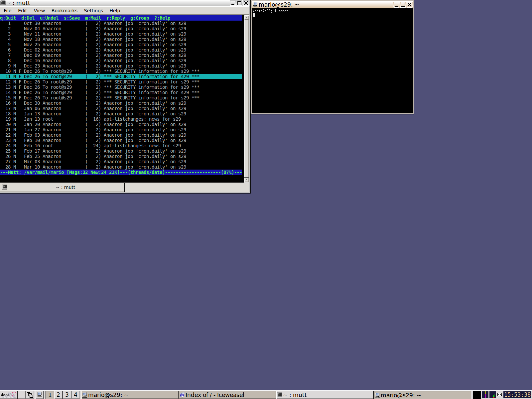Select message 2 from Nov 04 Anacron
Viewport: 532px width, 399px height.
point(121,29)
